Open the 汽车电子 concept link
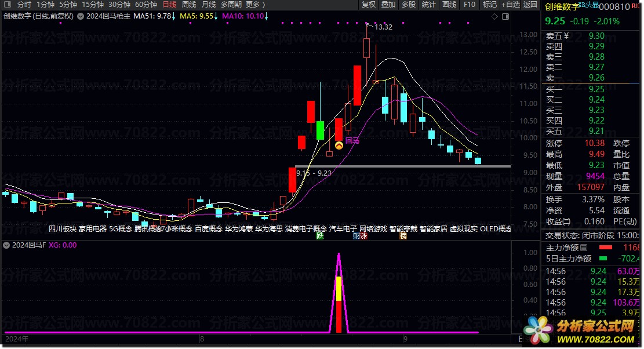Screen dimensions: 644x349 point(343,228)
